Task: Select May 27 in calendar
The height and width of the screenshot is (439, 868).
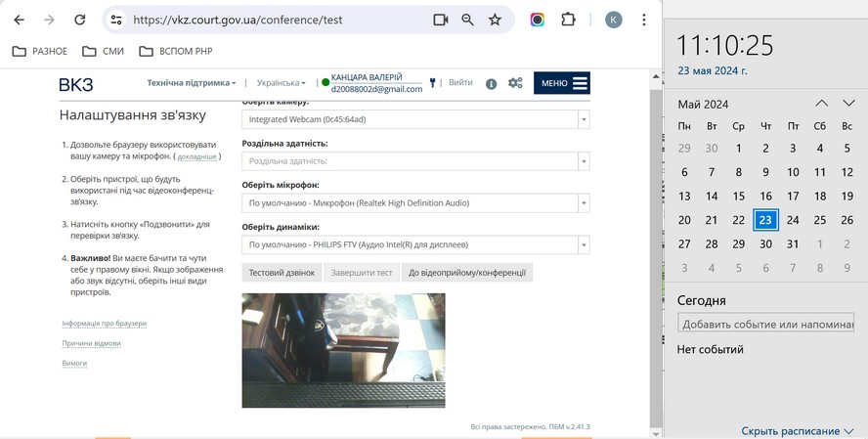Action: (x=684, y=243)
